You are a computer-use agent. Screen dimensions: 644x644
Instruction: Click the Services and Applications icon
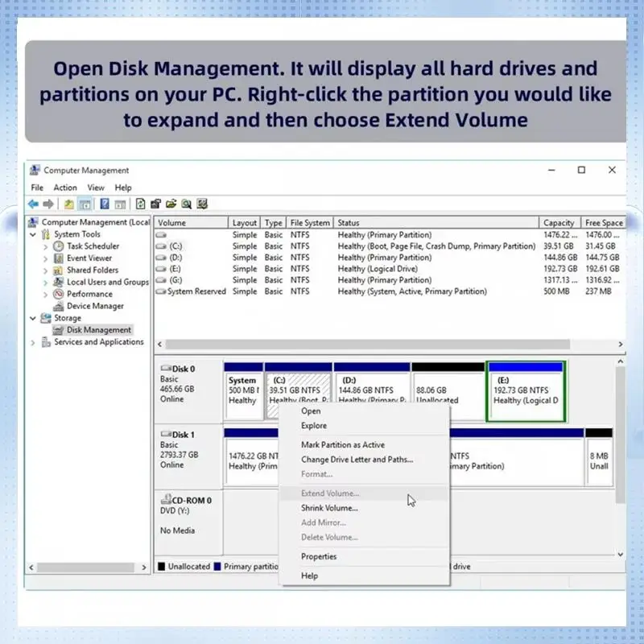tap(46, 341)
